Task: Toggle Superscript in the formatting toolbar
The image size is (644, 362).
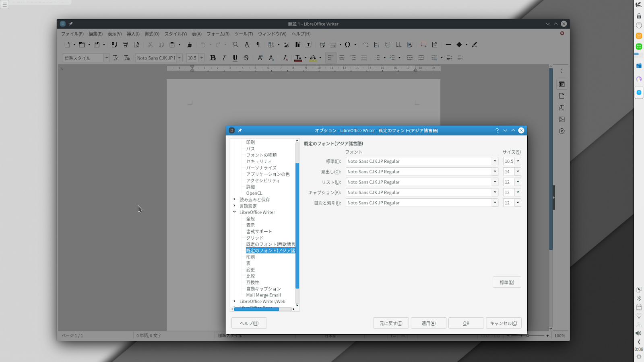Action: [x=260, y=58]
